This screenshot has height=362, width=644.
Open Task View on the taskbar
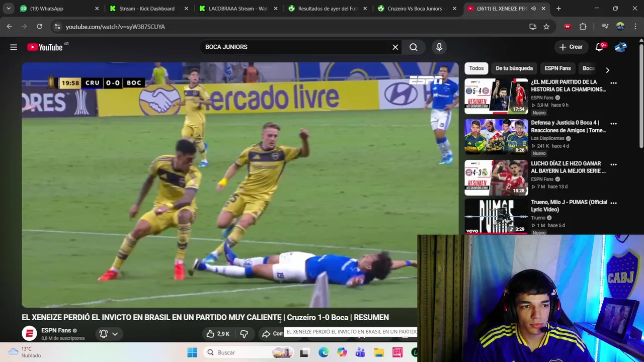point(304,352)
